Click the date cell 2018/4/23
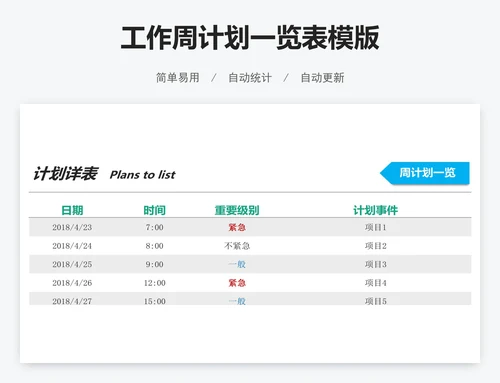The width and height of the screenshot is (500, 383). (72, 227)
